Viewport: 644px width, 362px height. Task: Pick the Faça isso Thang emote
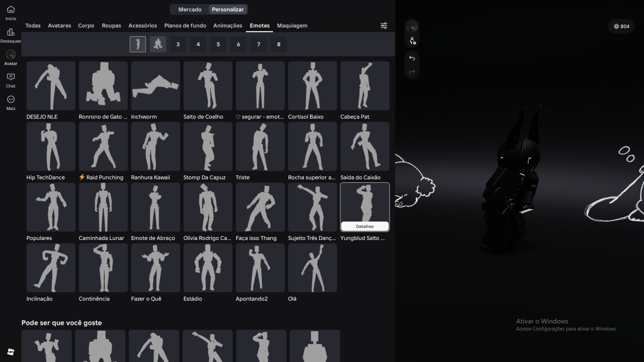coord(260,207)
